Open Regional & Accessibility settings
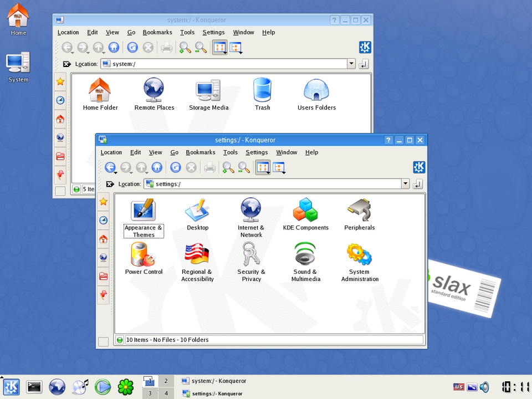 pyautogui.click(x=197, y=262)
